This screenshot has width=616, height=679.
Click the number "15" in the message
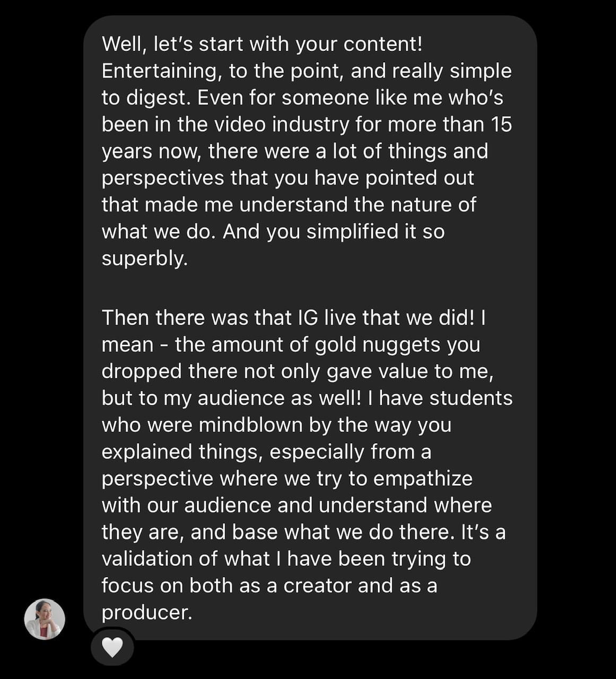(501, 125)
